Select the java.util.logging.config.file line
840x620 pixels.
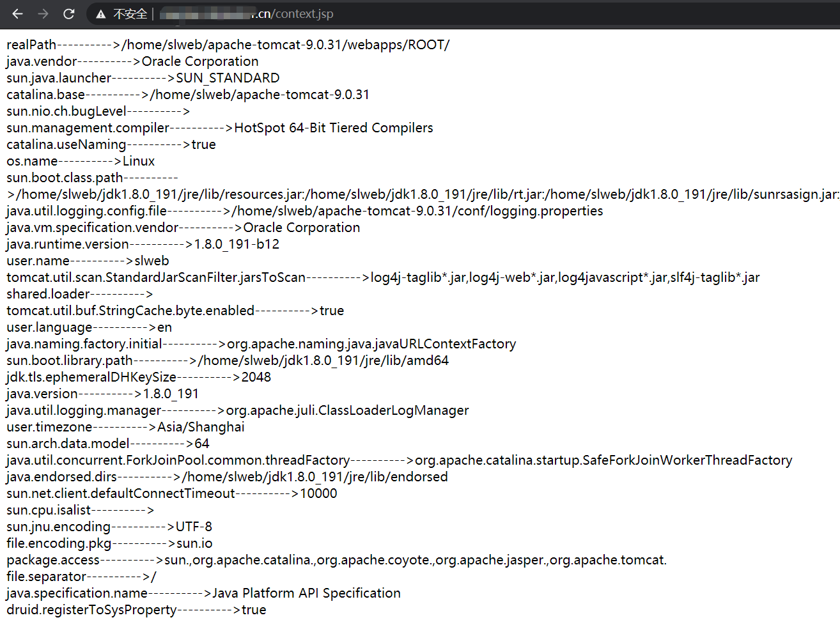click(305, 211)
